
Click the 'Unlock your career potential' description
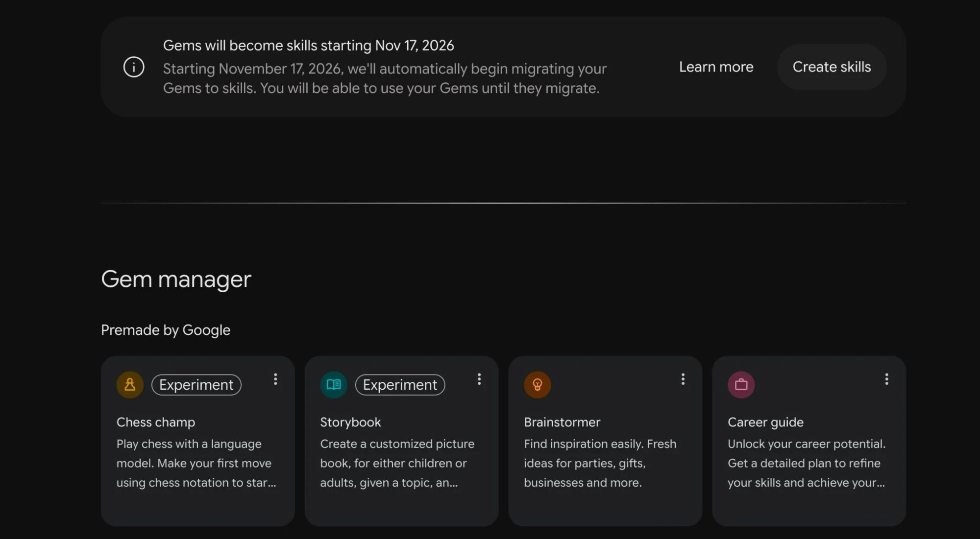pos(807,463)
